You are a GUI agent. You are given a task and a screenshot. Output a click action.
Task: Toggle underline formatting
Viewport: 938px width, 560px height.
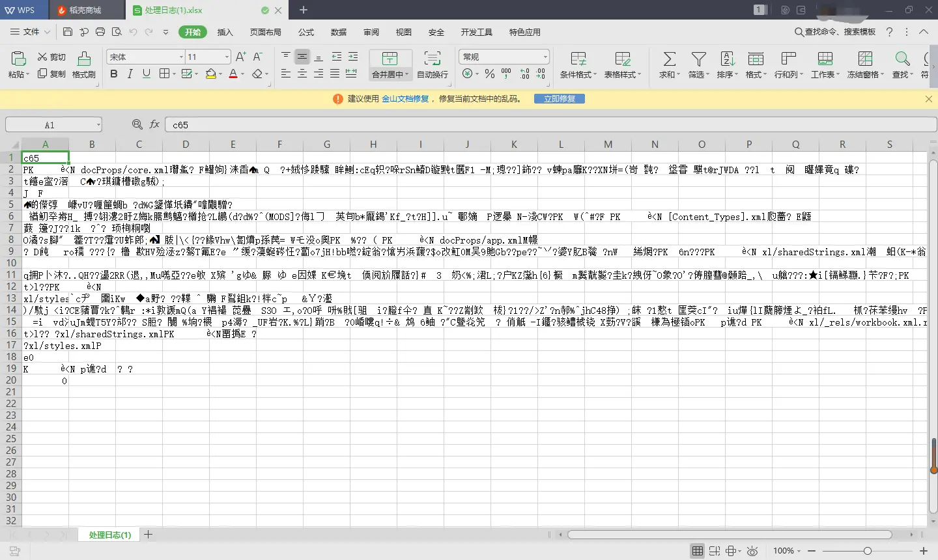[x=147, y=74]
